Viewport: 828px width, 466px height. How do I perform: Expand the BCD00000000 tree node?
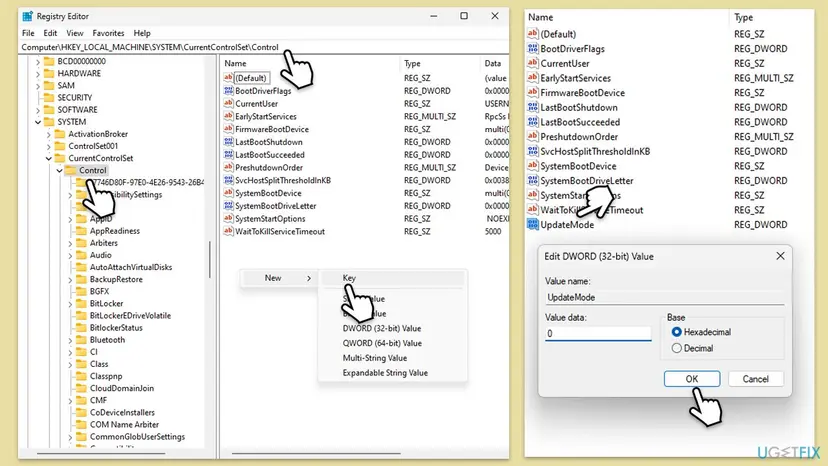pyautogui.click(x=37, y=61)
